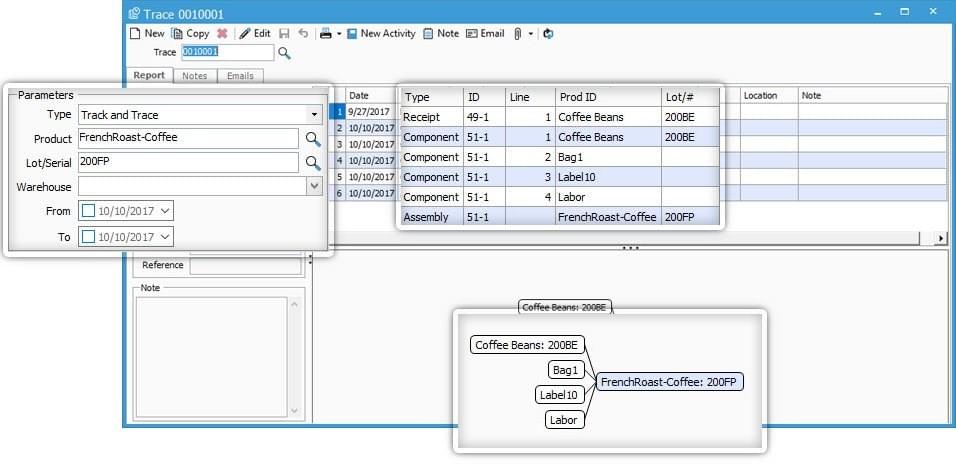Toggle the From date checkbox

pos(88,211)
